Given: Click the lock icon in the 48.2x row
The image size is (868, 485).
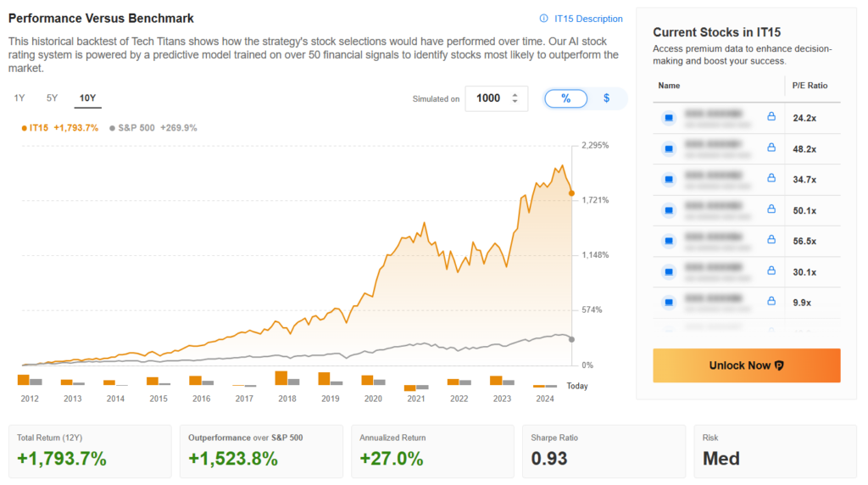Looking at the screenshot, I should coord(771,148).
